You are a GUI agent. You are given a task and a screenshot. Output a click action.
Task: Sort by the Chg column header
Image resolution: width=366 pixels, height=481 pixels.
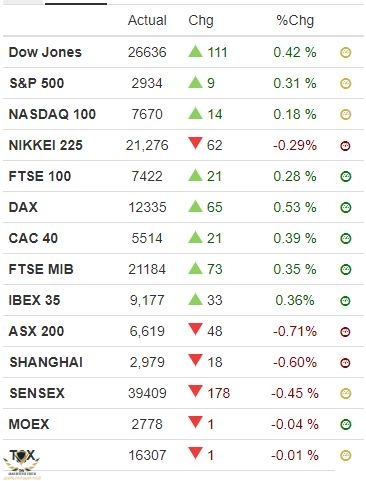(x=201, y=20)
